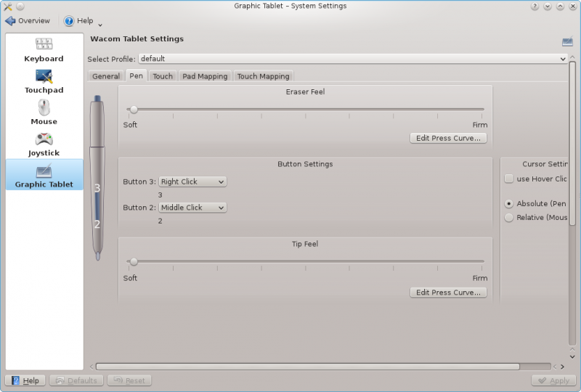Click the tablet icon beside Wacom Tablet Settings
The width and height of the screenshot is (581, 392).
567,41
